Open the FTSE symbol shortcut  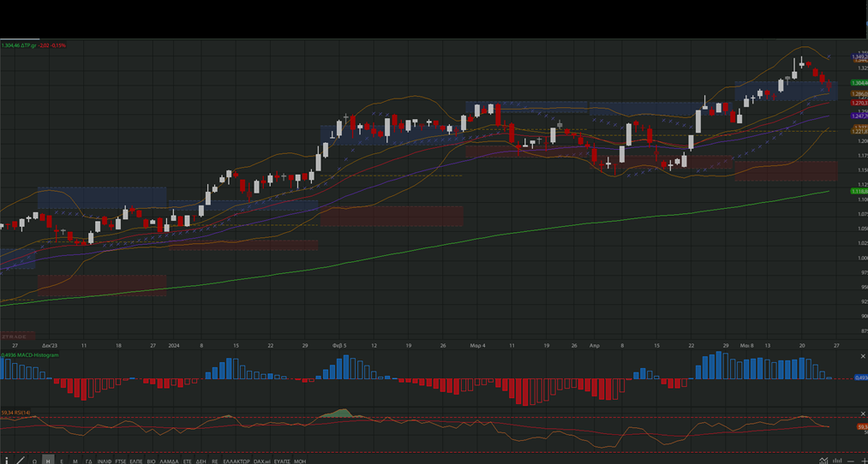[121, 461]
